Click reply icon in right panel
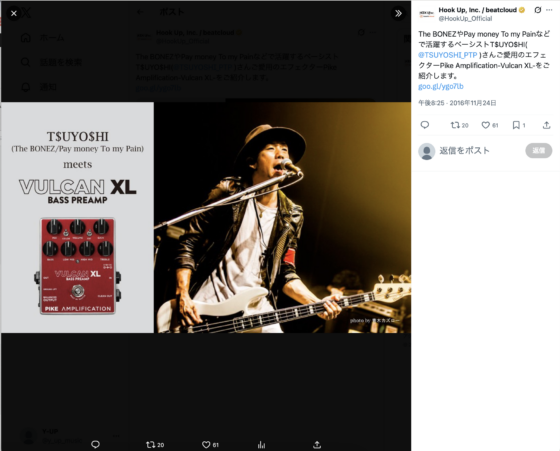 tap(425, 125)
